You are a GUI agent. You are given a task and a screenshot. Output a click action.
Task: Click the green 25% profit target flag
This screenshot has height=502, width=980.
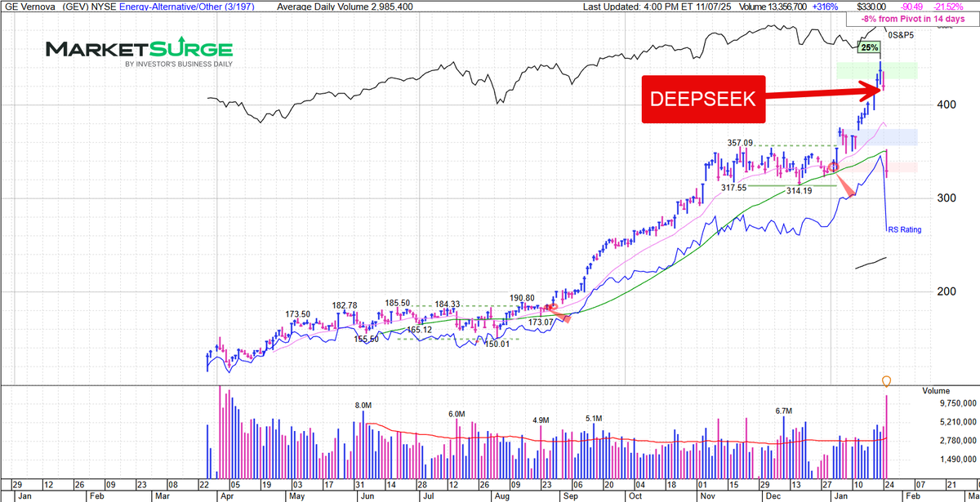point(871,47)
